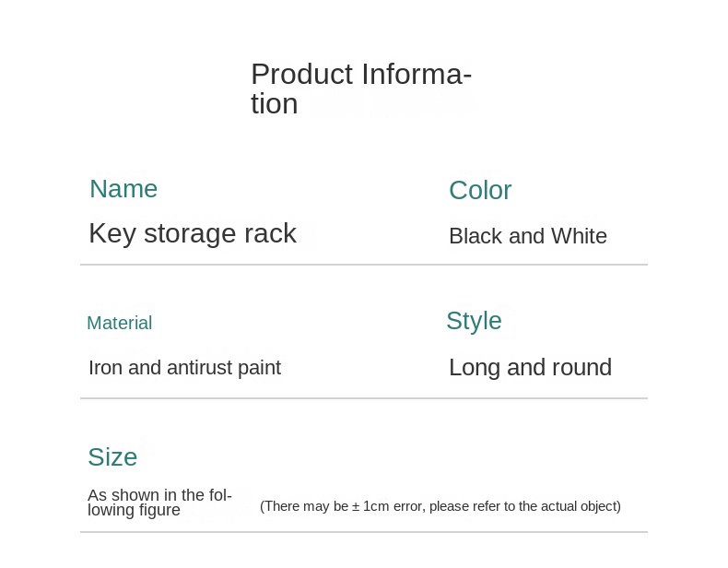Click the ± 1cm error note
This screenshot has width=728, height=568.
[440, 506]
